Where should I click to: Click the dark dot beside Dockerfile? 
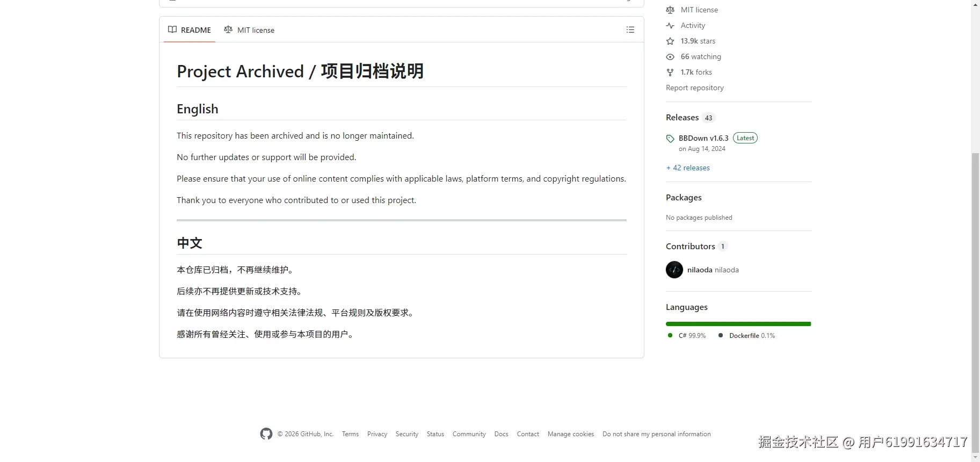[x=721, y=335]
